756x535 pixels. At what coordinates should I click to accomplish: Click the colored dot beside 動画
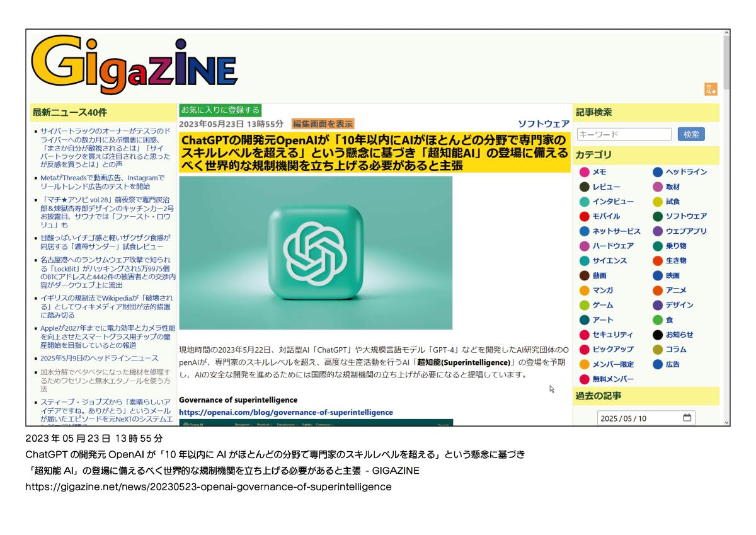(585, 275)
